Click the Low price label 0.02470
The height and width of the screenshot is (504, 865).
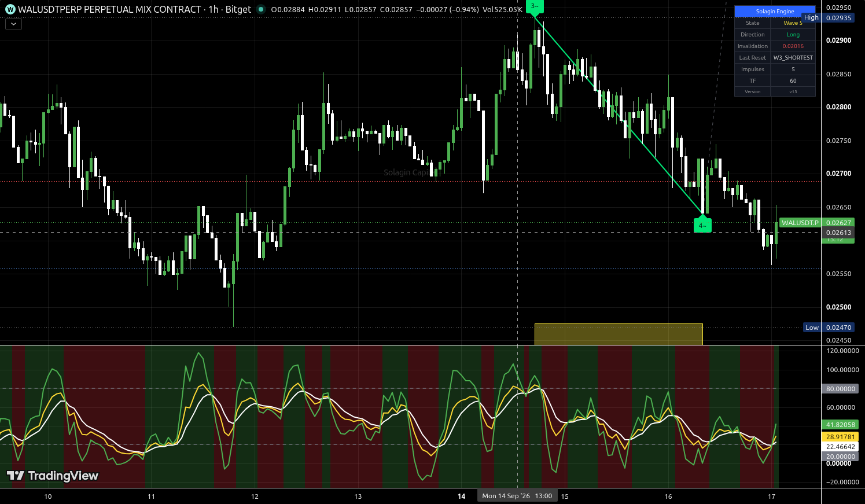click(838, 328)
